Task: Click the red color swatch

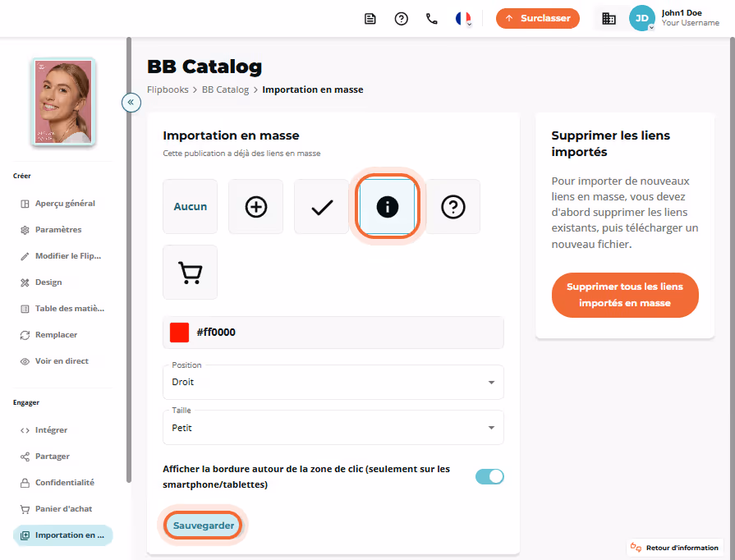Action: (x=179, y=333)
